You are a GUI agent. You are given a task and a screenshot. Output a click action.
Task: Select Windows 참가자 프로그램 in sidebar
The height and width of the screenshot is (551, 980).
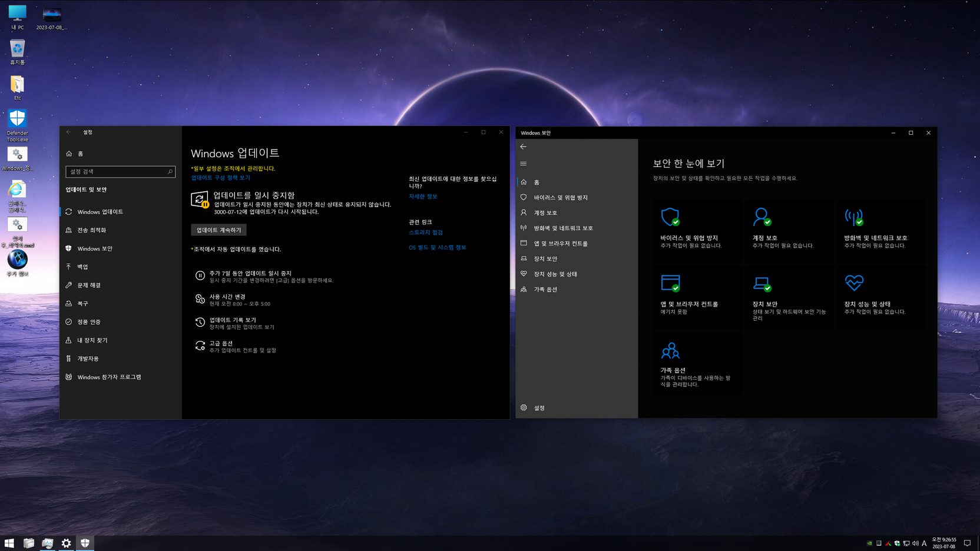coord(121,377)
